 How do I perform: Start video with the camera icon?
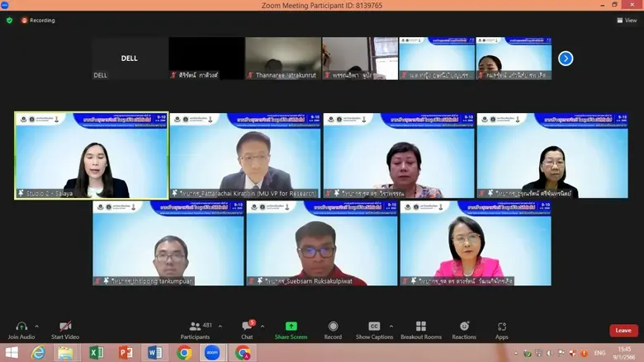click(65, 326)
